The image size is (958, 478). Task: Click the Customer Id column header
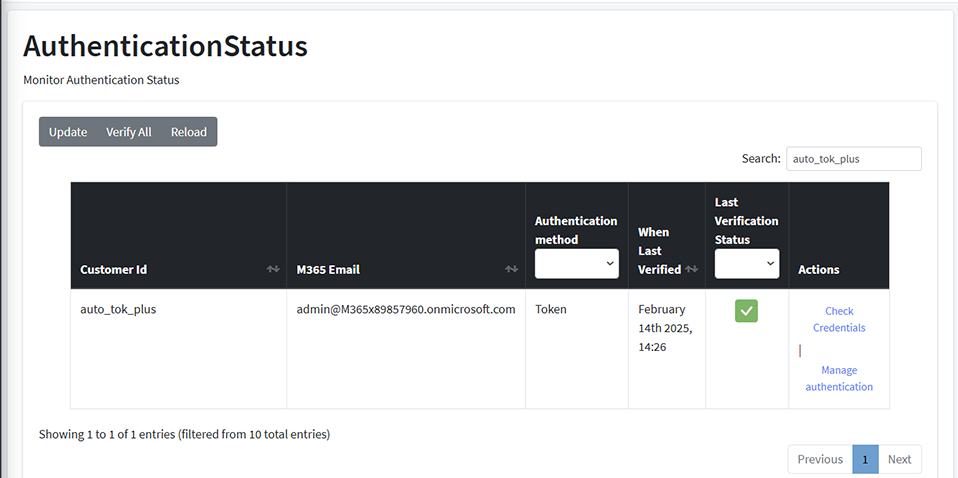point(178,236)
